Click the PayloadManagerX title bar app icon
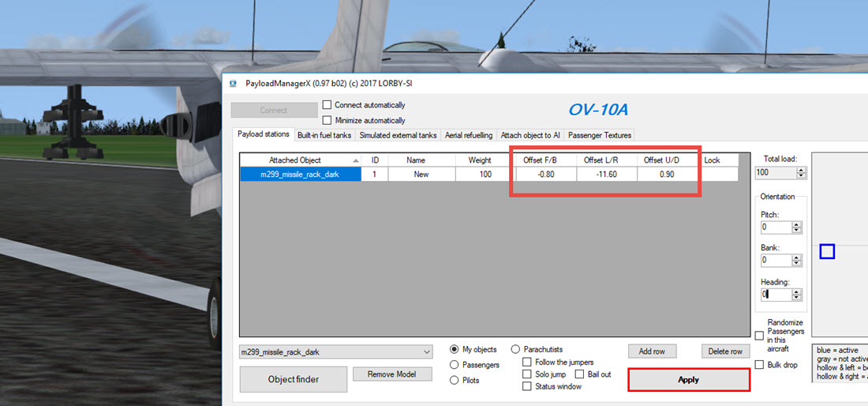Screen dimensions: 868x406 [x=233, y=82]
